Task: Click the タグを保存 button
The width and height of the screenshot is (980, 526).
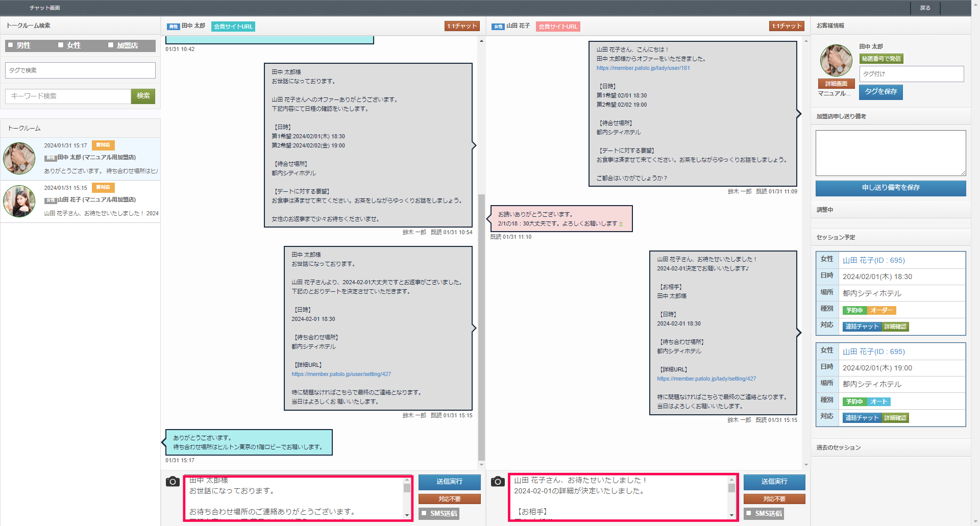Action: point(881,92)
